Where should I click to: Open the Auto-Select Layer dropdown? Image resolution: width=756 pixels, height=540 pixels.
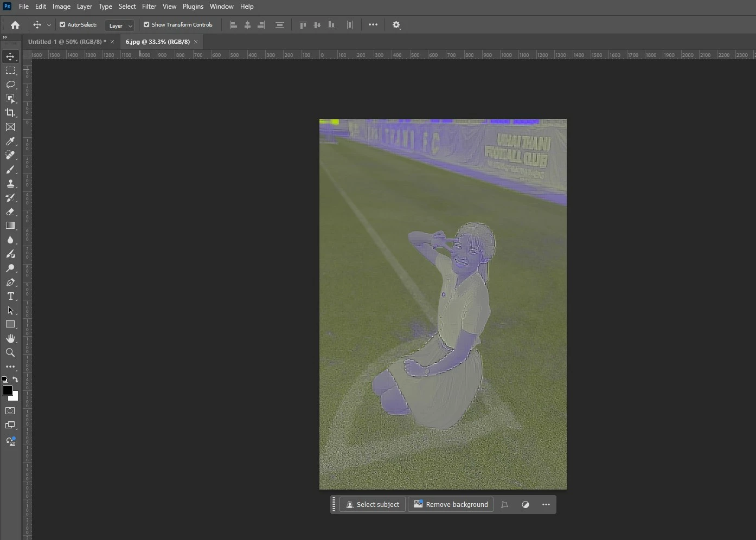[119, 25]
